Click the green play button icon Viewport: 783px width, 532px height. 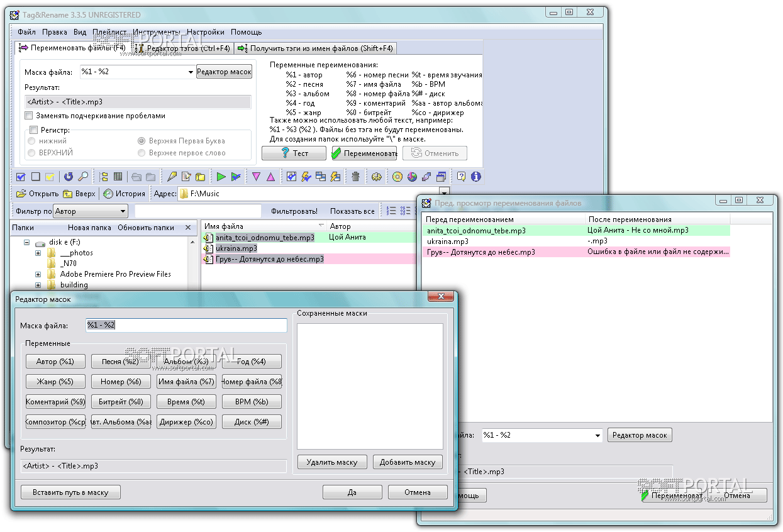click(x=221, y=177)
